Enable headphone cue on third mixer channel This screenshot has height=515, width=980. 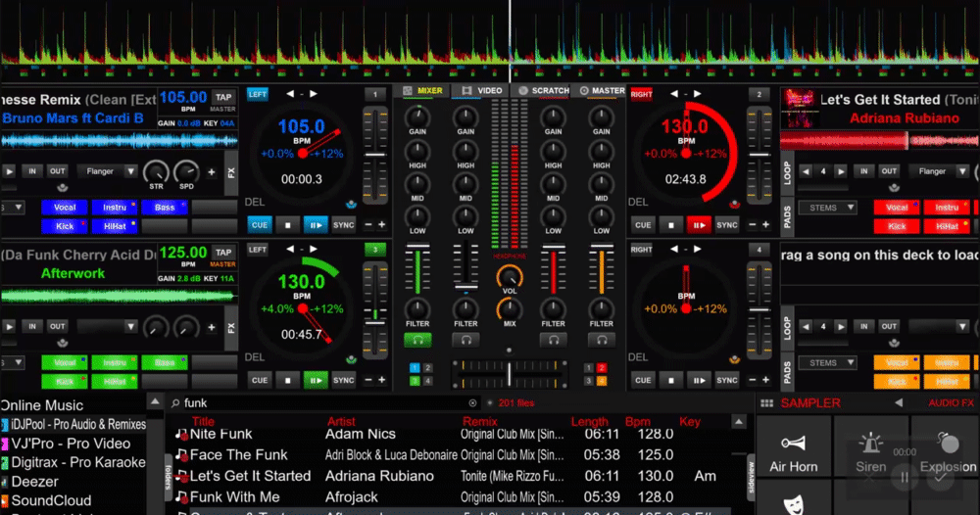tap(553, 340)
